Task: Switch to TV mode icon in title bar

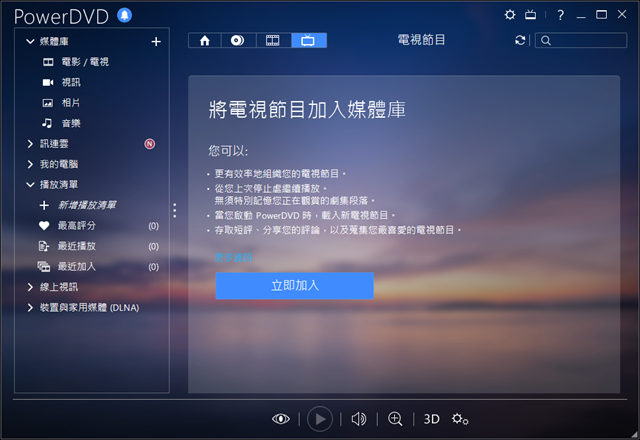Action: (x=530, y=15)
